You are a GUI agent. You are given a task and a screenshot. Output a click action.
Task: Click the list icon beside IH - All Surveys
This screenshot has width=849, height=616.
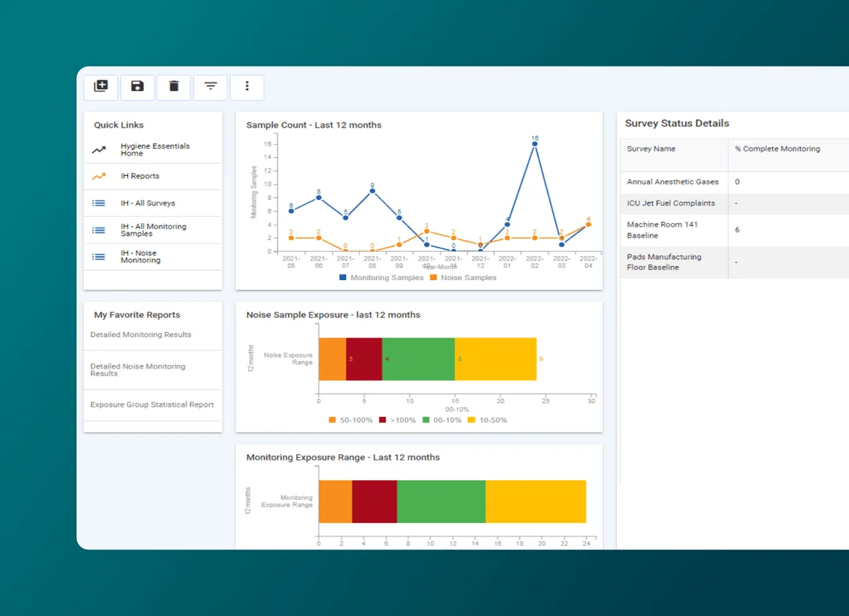[x=99, y=203]
